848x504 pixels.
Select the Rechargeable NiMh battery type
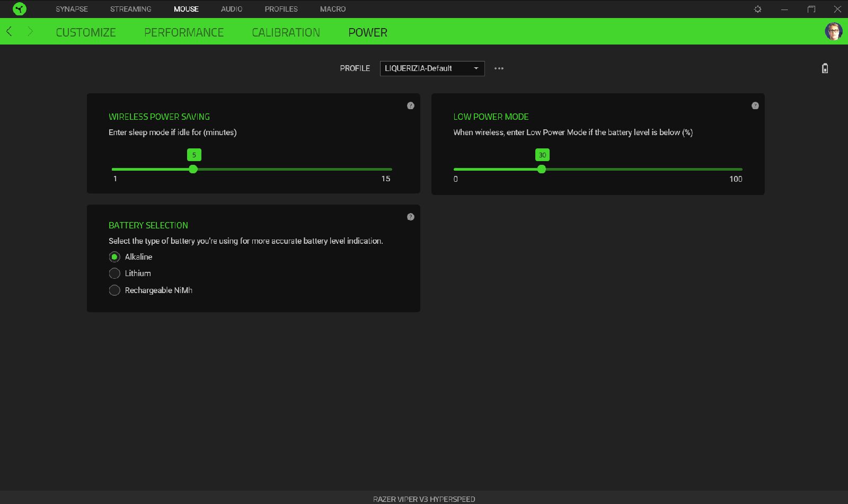[114, 290]
